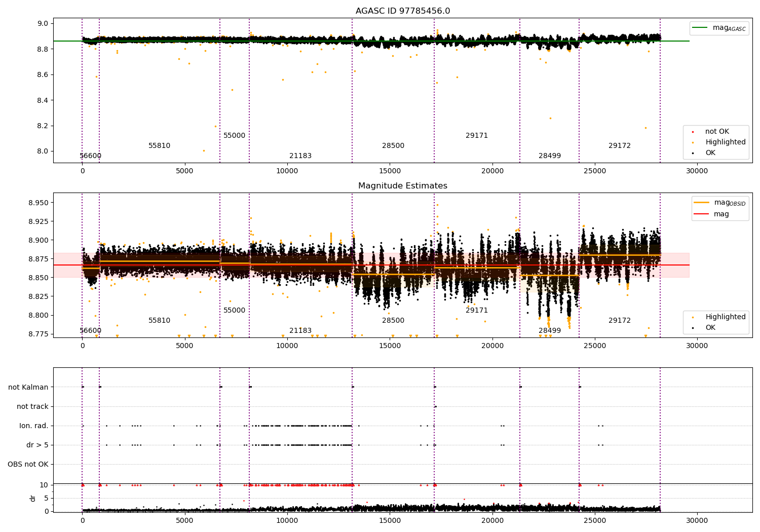Select the mag AGASC green-line legend entry

[x=719, y=28]
